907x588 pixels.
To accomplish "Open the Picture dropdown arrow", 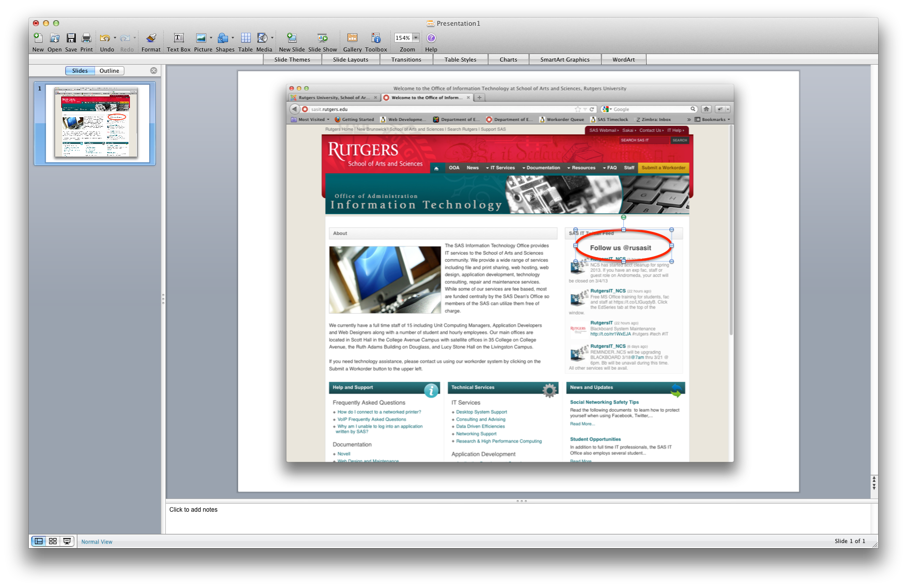I will 211,38.
